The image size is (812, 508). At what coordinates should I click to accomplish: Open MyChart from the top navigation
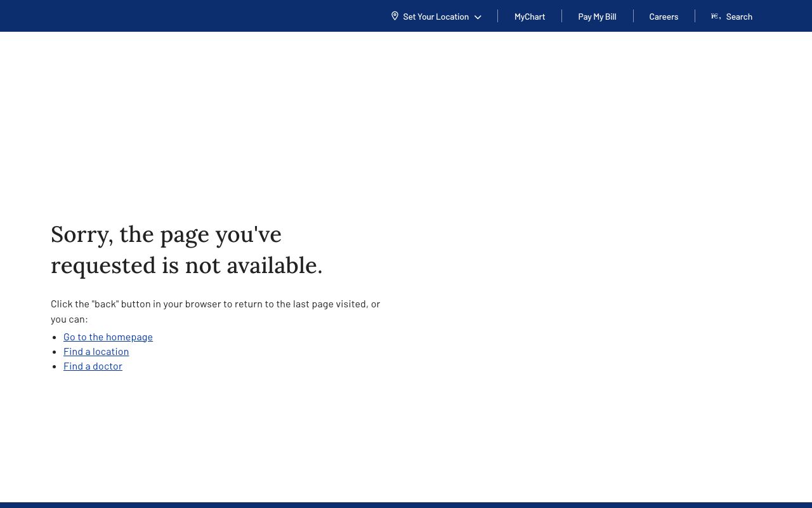tap(529, 17)
